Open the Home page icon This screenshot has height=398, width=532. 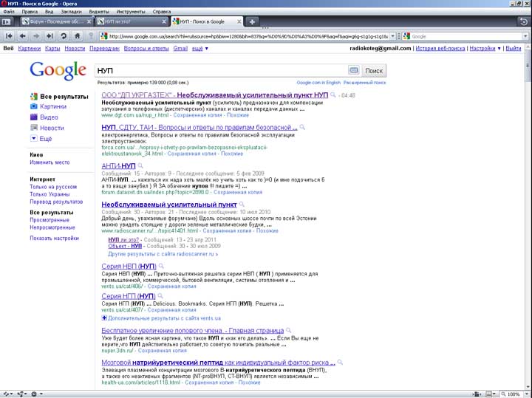point(78,35)
